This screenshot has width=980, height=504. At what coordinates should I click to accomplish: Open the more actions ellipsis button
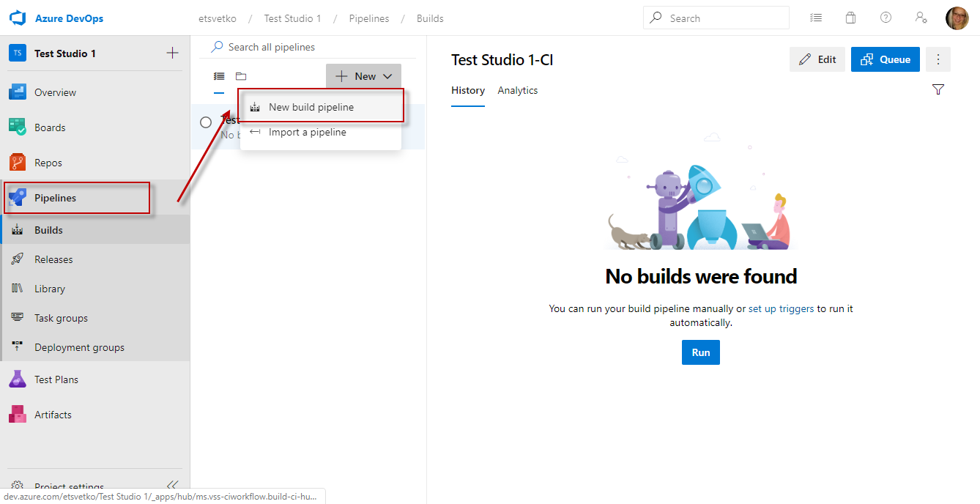click(x=938, y=59)
